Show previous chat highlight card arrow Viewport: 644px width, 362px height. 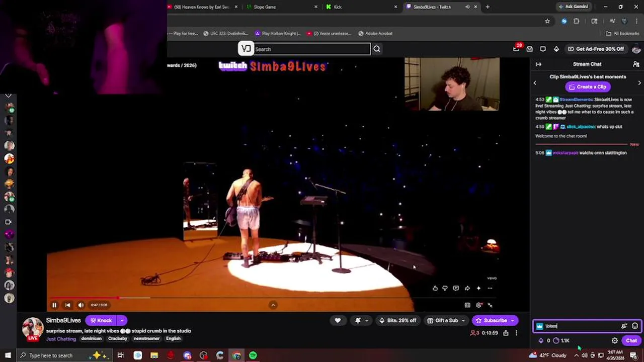tap(535, 83)
